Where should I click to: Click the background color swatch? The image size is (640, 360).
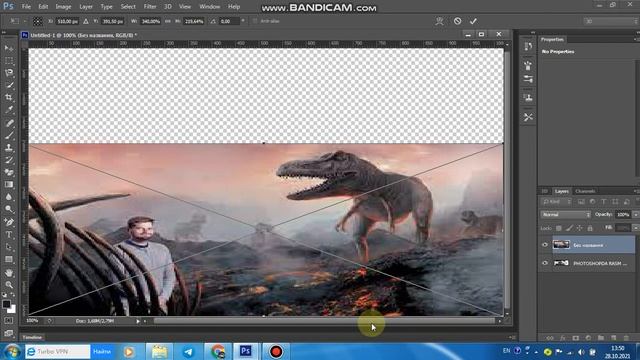(12, 309)
